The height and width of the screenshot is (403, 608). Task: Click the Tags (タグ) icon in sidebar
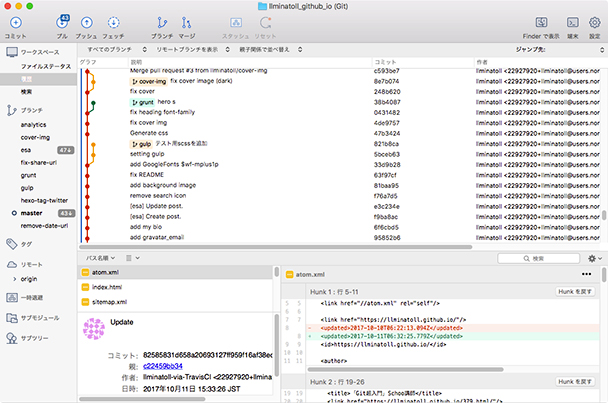12,244
